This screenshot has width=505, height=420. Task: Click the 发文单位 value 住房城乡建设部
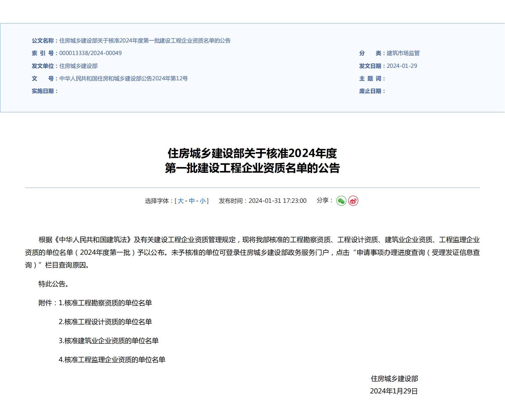(x=79, y=66)
